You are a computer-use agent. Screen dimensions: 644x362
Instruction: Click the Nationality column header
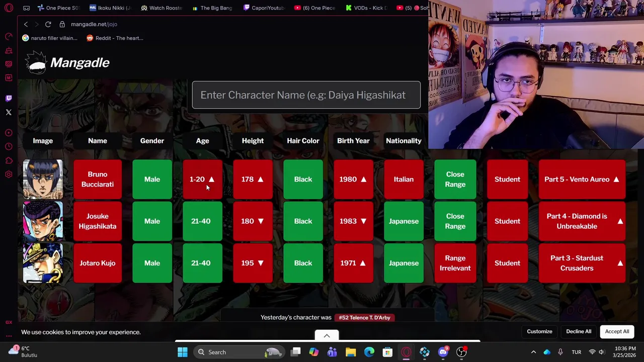[404, 141]
